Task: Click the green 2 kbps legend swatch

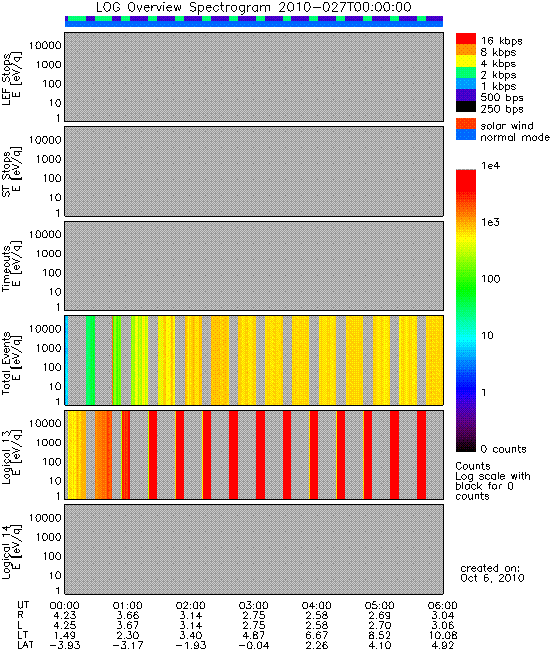Action: click(466, 73)
